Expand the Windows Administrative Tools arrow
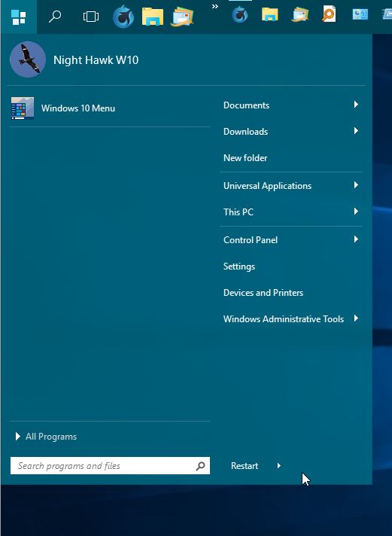This screenshot has width=392, height=536. (356, 318)
